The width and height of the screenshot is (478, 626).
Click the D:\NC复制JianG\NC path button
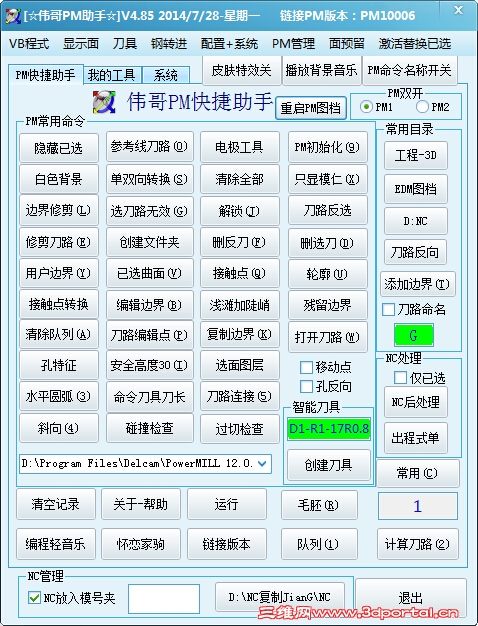click(x=280, y=597)
